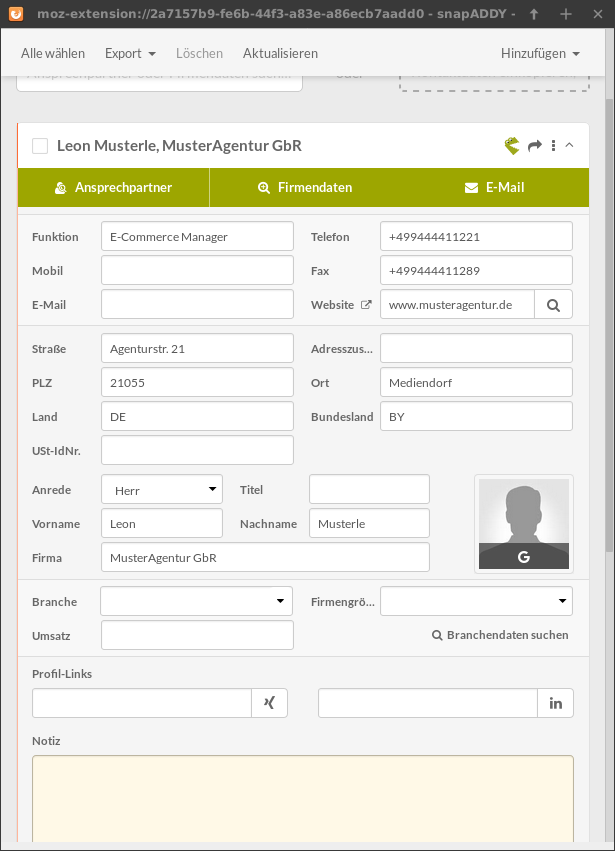Click the green crocodile snapADDY icon
Viewport: 615px width, 851px height.
(x=512, y=146)
